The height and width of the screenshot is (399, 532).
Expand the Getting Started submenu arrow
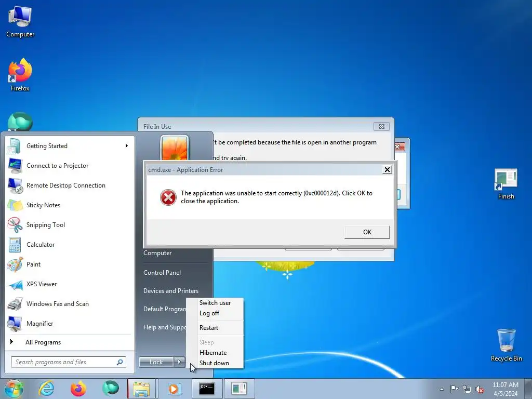pos(127,146)
